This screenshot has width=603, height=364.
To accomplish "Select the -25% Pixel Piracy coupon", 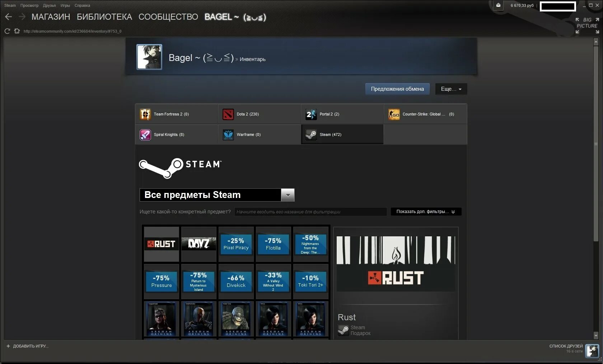I will coord(236,244).
